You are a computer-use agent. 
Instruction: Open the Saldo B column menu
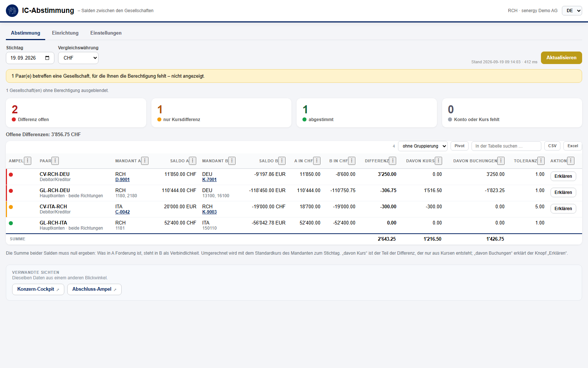tap(282, 161)
